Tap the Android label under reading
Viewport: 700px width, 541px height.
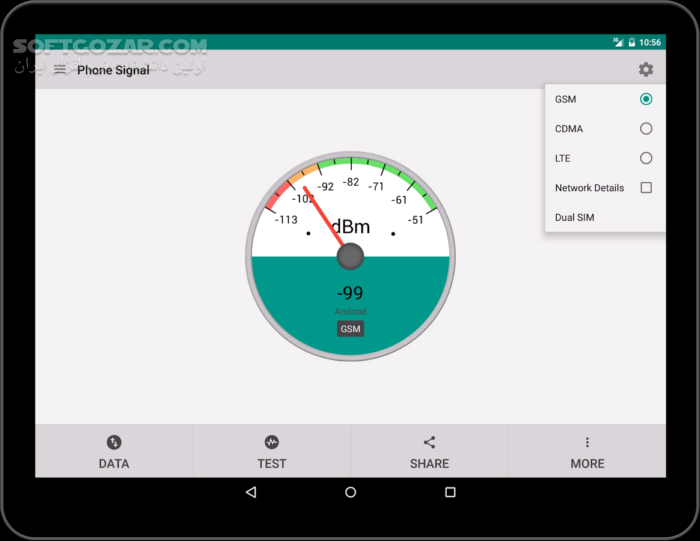click(350, 311)
